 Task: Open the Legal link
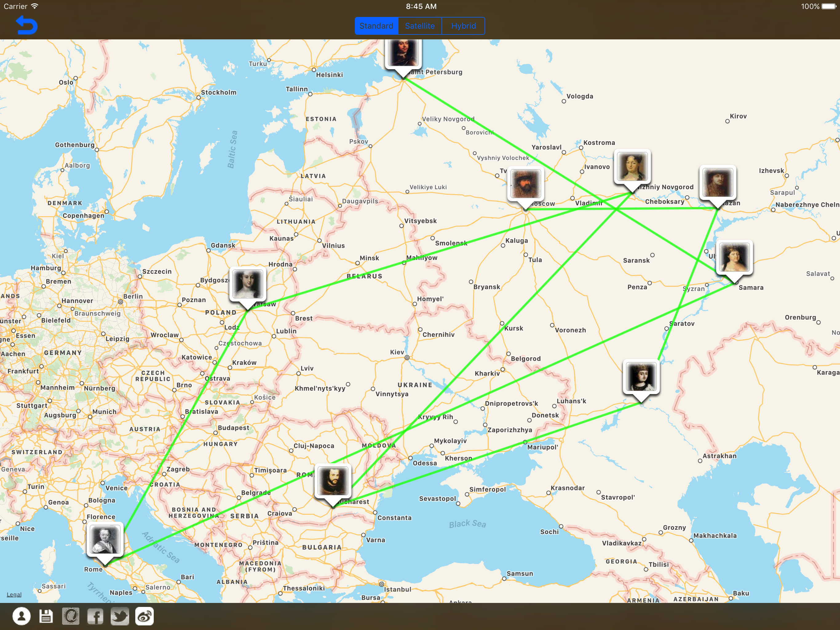14,594
